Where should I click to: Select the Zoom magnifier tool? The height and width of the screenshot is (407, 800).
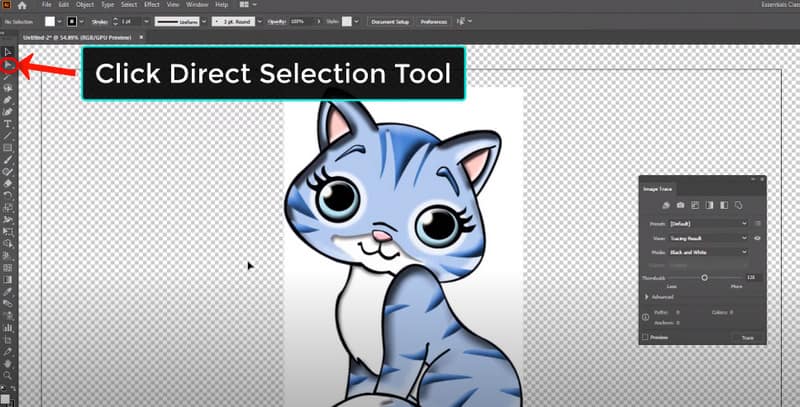(8, 375)
